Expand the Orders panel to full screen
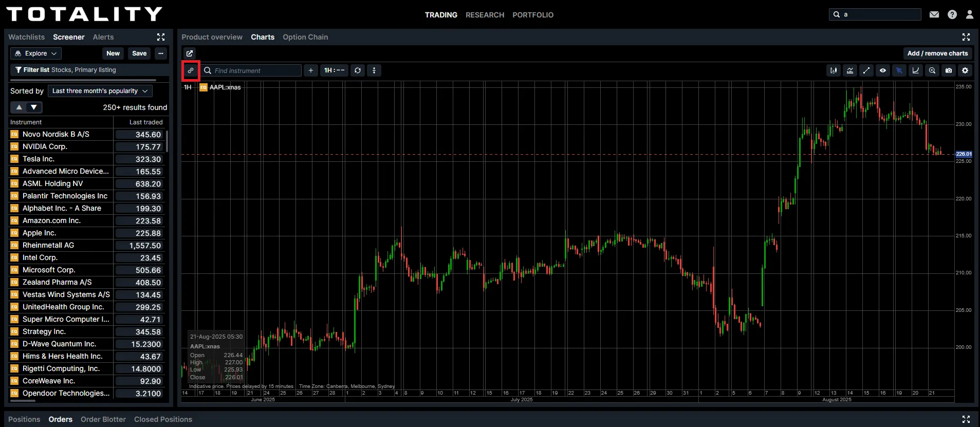Viewport: 980px width, 427px height. tap(966, 419)
